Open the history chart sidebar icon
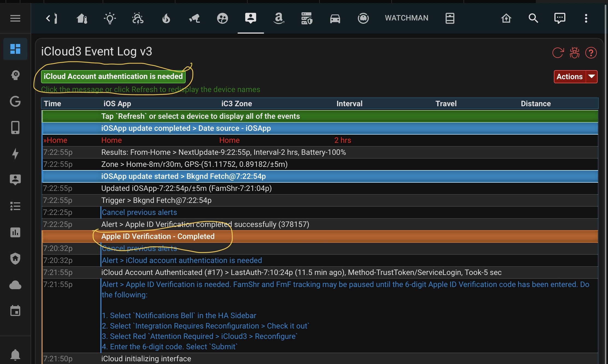 (x=15, y=232)
